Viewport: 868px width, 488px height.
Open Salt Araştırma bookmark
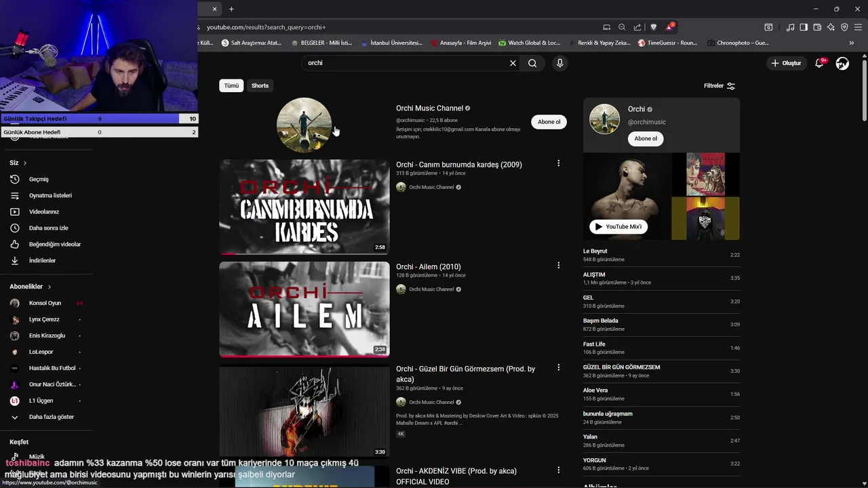[x=251, y=43]
